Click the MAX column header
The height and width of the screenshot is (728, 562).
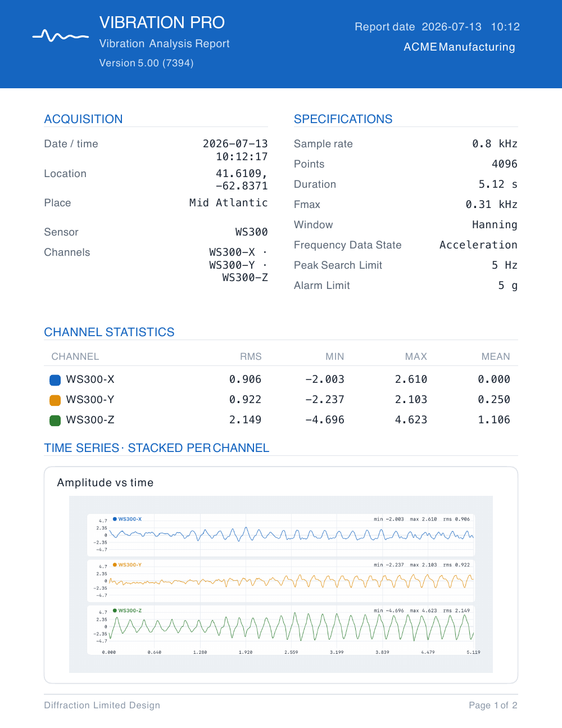click(416, 356)
